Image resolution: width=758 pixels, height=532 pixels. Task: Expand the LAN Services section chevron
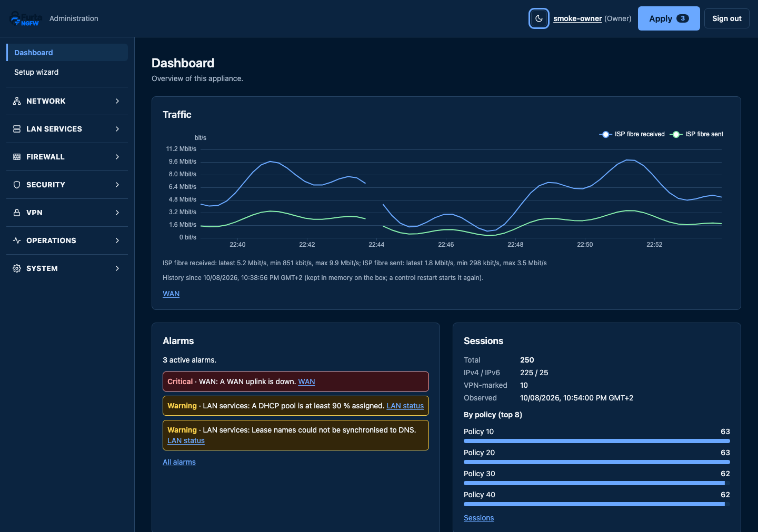point(117,129)
